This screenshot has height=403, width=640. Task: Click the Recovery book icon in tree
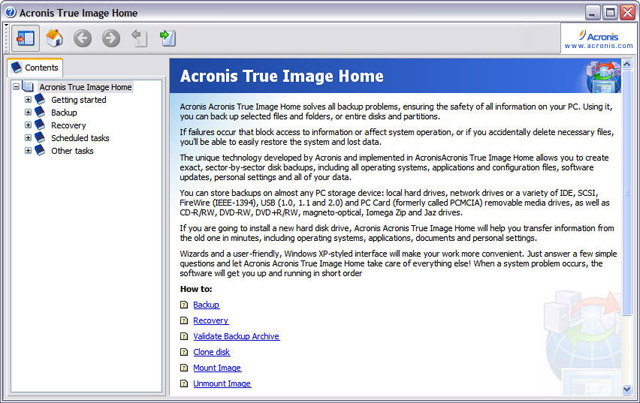(40, 125)
